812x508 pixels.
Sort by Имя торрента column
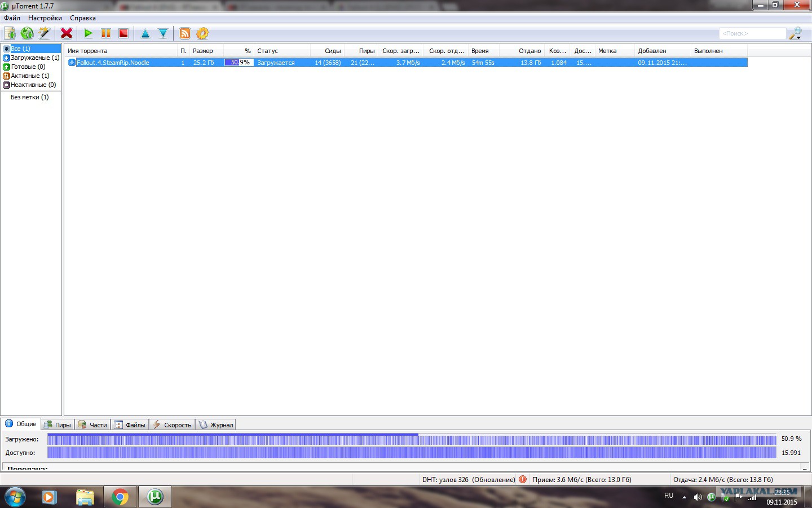121,51
